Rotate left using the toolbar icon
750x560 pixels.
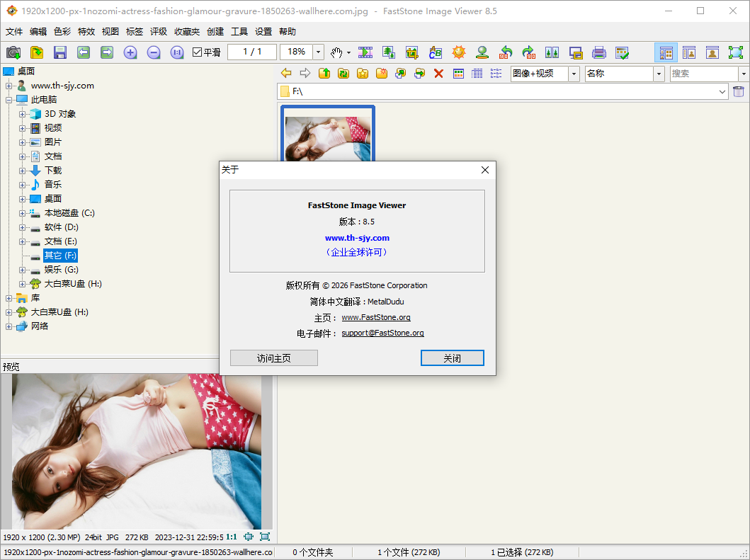(x=506, y=52)
